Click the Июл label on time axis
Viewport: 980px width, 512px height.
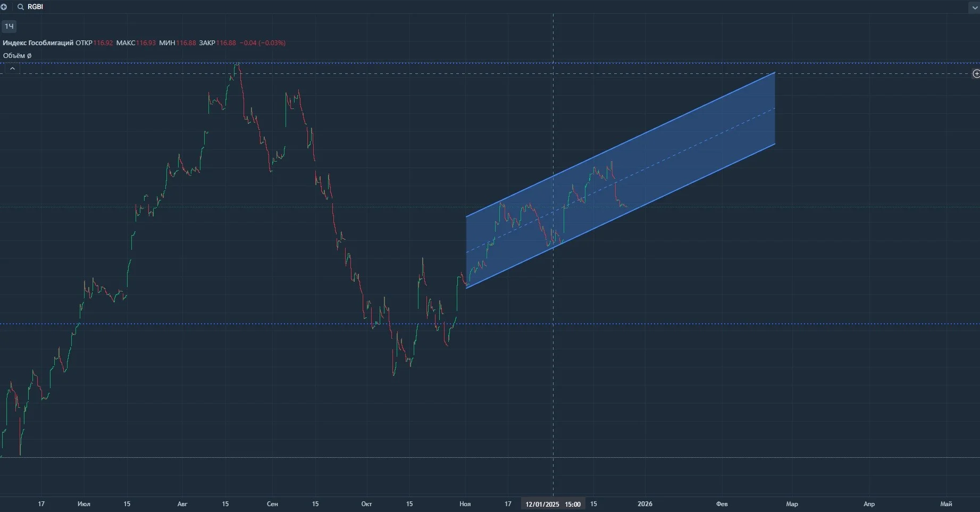pyautogui.click(x=83, y=504)
